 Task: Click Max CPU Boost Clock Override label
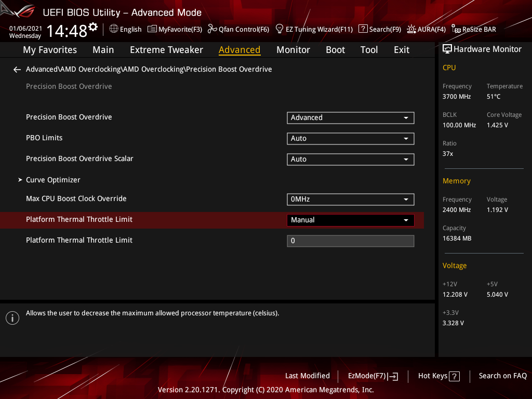76,198
